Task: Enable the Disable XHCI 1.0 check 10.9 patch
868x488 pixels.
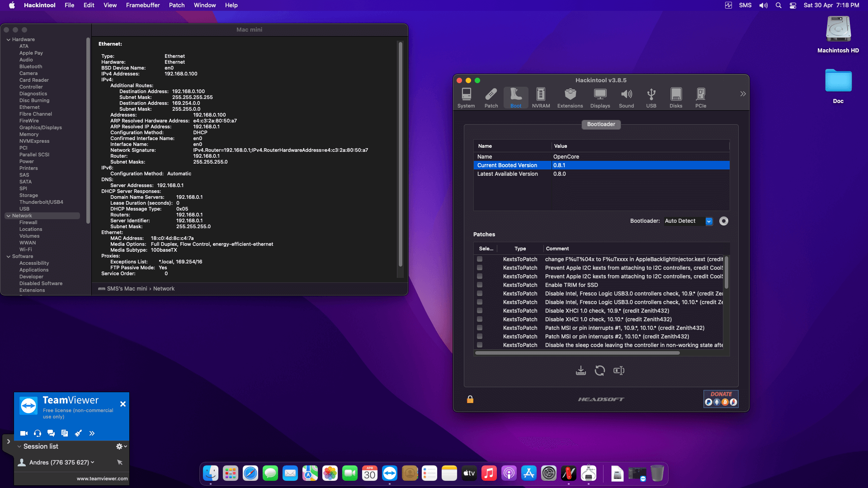Action: [479, 311]
